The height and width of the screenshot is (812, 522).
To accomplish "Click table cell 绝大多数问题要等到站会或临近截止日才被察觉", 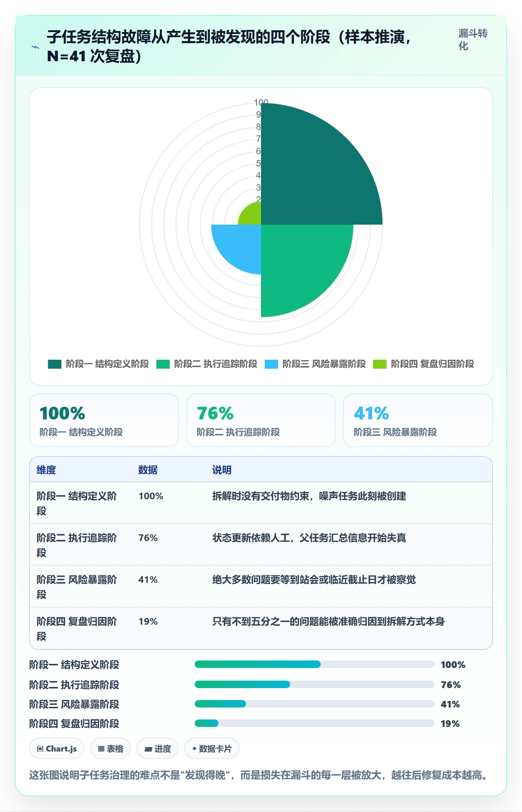I will pos(314,580).
